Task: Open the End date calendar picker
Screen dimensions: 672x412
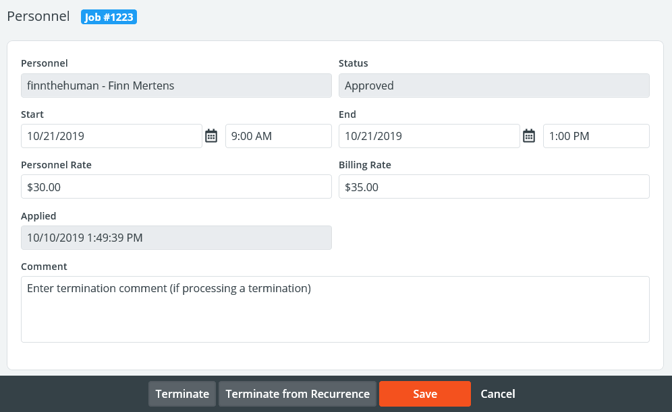Action: tap(529, 136)
